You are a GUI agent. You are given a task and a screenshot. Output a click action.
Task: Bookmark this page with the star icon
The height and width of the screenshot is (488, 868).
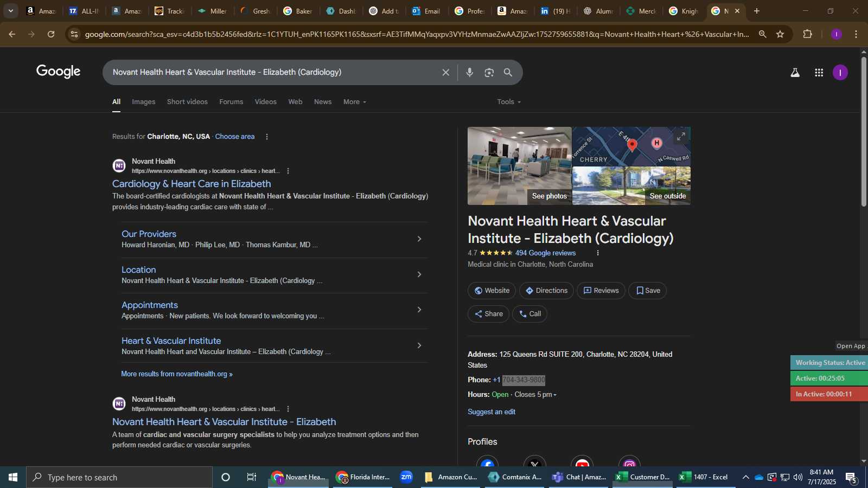pyautogui.click(x=780, y=34)
